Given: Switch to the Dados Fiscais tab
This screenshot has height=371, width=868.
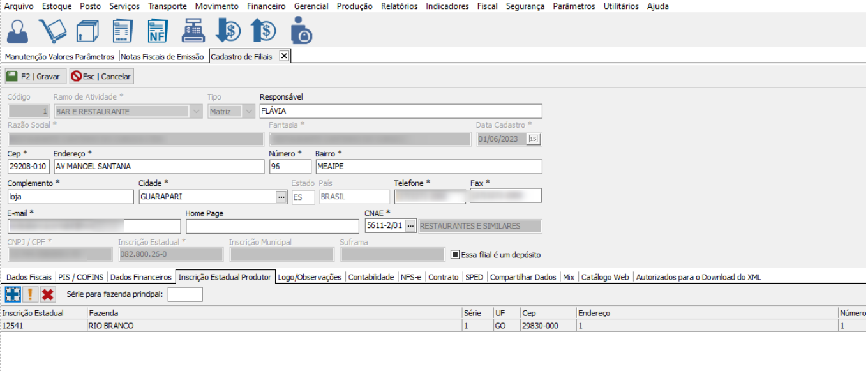Looking at the screenshot, I should pyautogui.click(x=28, y=277).
